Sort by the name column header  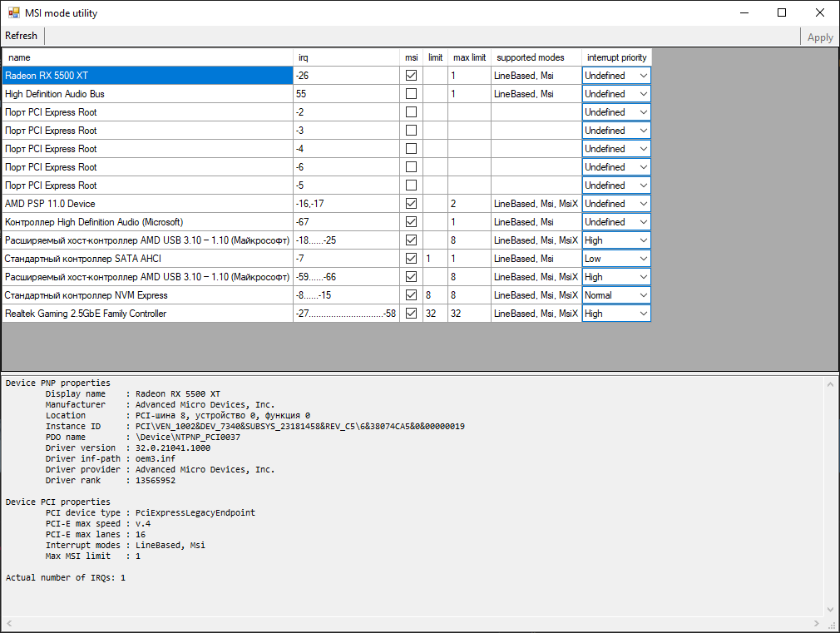click(147, 57)
